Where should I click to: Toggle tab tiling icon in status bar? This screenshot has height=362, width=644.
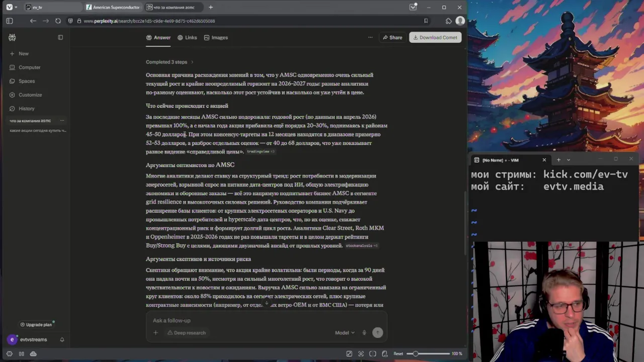pos(21,353)
